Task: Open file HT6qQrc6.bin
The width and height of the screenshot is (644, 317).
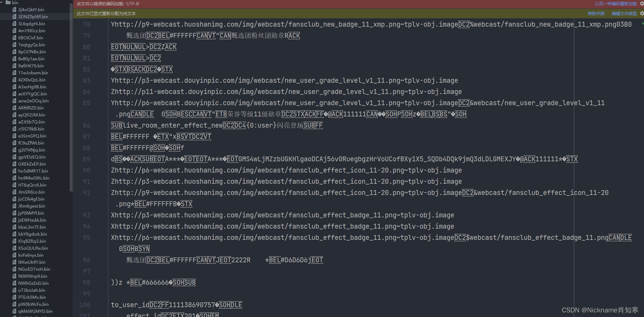Action: pyautogui.click(x=32, y=185)
